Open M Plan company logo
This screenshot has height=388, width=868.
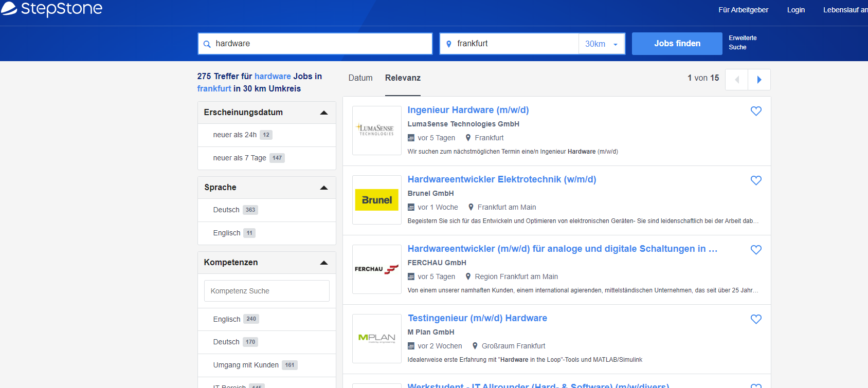pos(377,339)
